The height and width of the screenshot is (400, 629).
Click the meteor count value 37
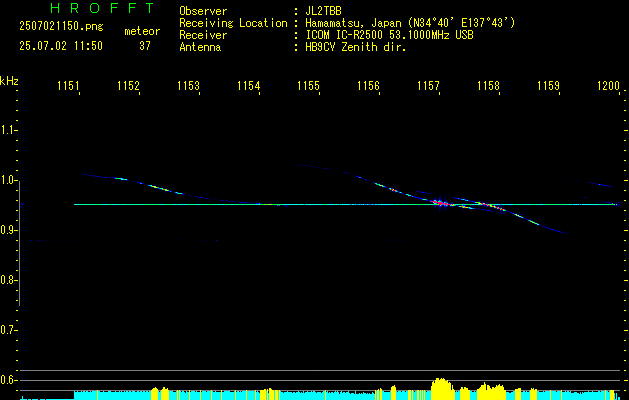pyautogui.click(x=145, y=46)
